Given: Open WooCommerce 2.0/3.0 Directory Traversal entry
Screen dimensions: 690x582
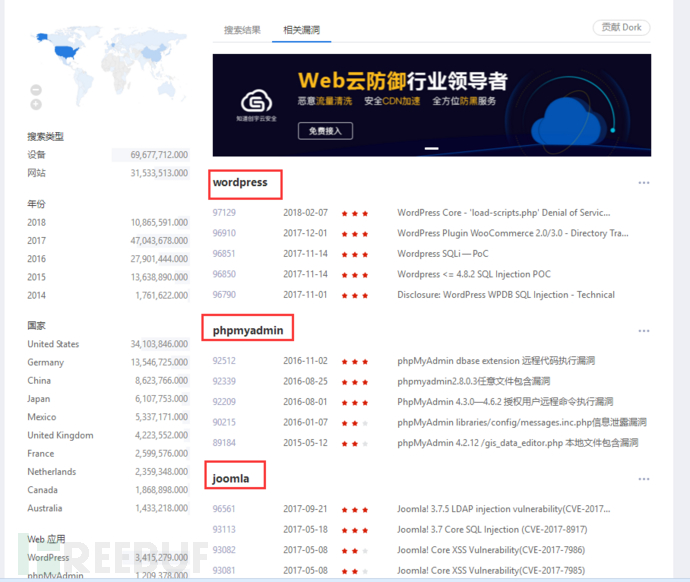Looking at the screenshot, I should [513, 233].
